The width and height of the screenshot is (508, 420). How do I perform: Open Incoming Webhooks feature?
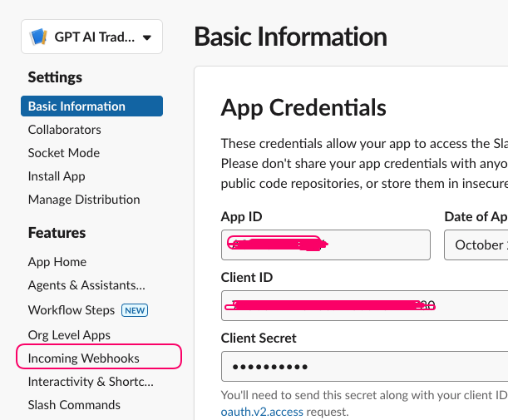(84, 358)
